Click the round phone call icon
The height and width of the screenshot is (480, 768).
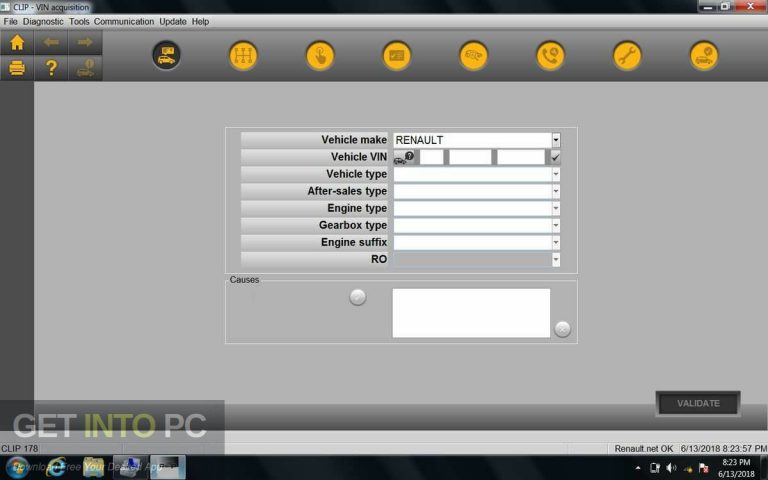pyautogui.click(x=550, y=56)
